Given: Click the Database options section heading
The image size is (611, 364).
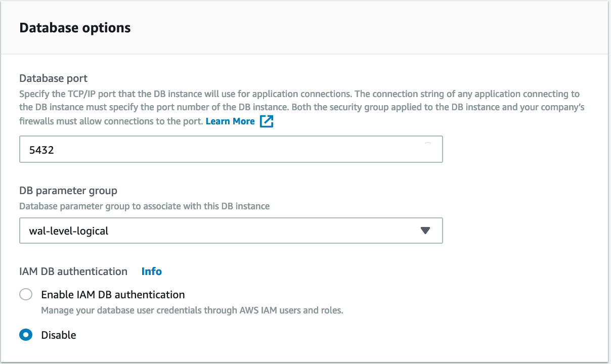Looking at the screenshot, I should 75,27.
